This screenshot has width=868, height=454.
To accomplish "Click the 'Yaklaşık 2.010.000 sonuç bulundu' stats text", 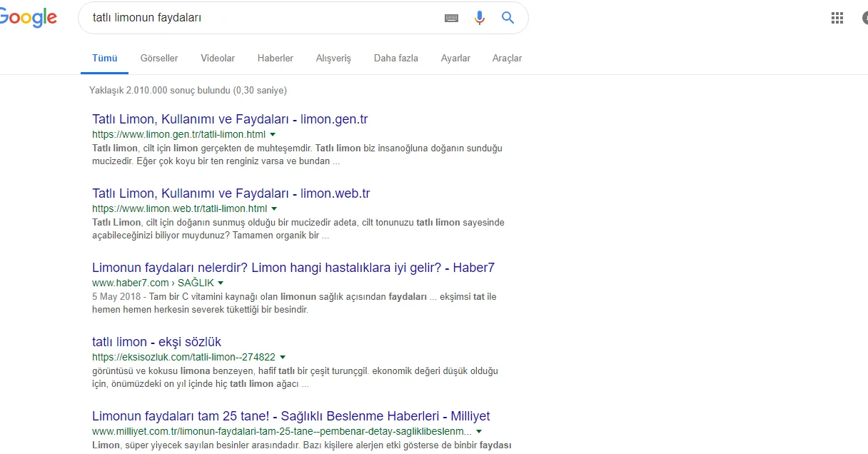I will [x=188, y=91].
